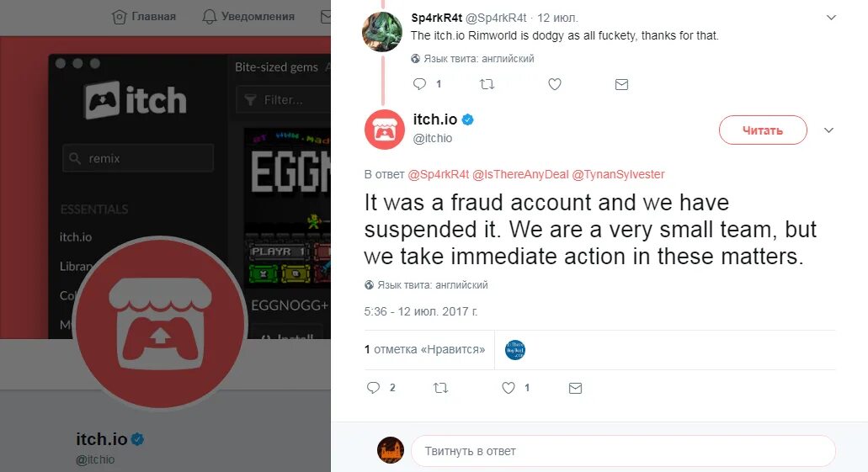Image resolution: width=868 pixels, height=472 pixels.
Task: Reply to the itch.io fraud account tweet
Action: [x=374, y=388]
